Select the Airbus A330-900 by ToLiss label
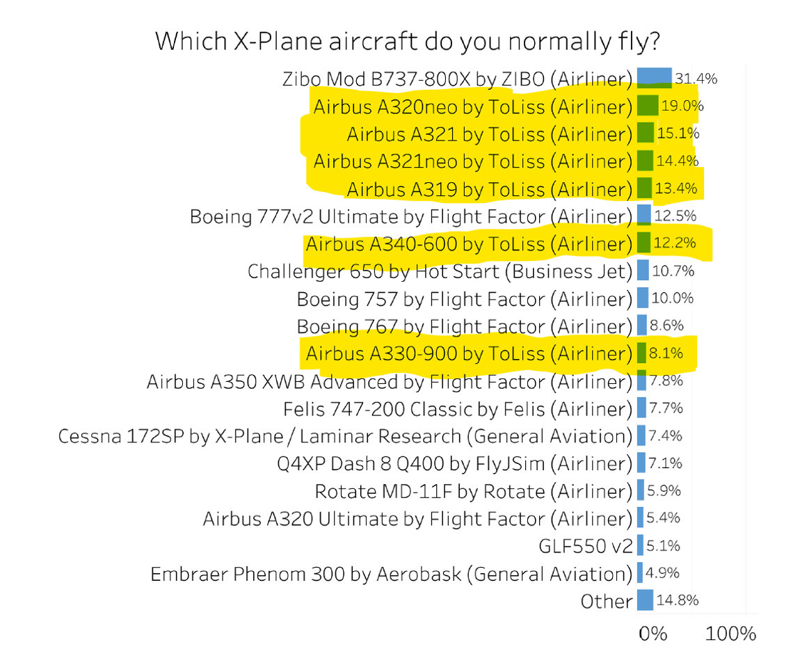The height and width of the screenshot is (672, 800). pyautogui.click(x=468, y=353)
